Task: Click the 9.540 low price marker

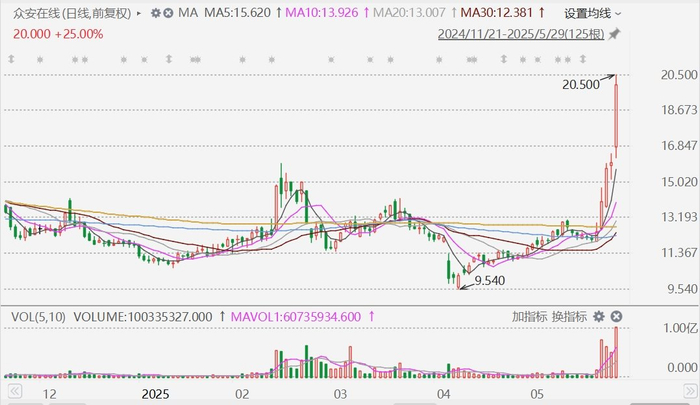Action: click(x=490, y=280)
